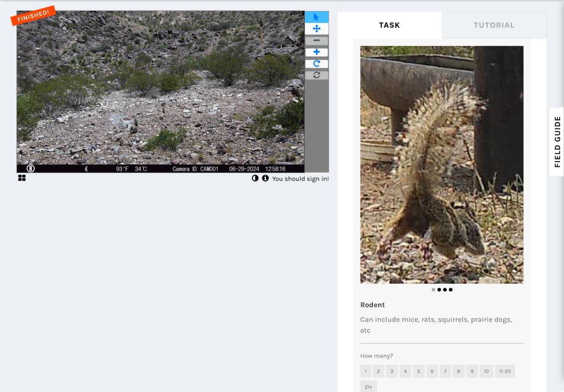Choose count 7 for How many
Screen dimensions: 564x392
445,371
